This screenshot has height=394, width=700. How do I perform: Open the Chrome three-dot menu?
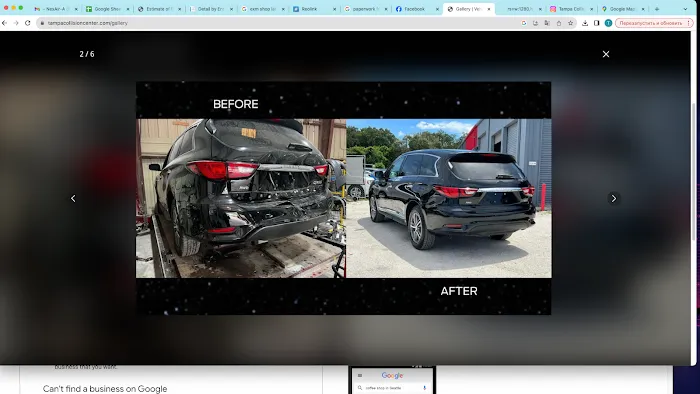[689, 23]
